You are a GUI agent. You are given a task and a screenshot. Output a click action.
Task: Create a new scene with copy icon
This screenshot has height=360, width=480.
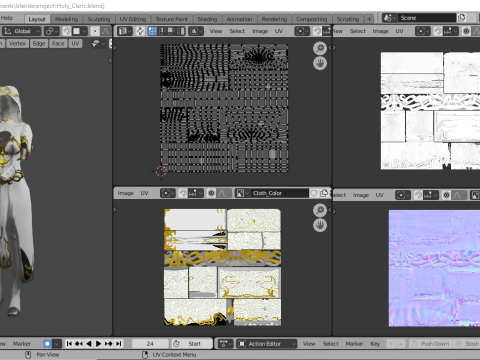click(461, 18)
